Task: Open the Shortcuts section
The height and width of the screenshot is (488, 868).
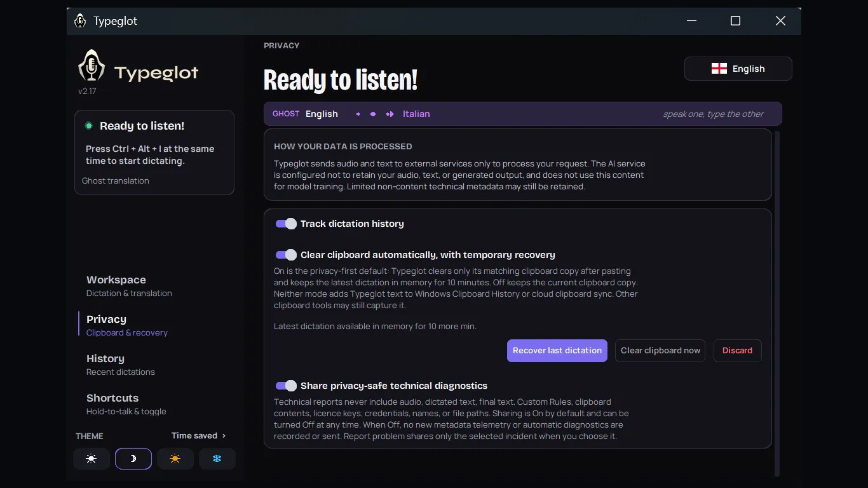Action: point(126,404)
